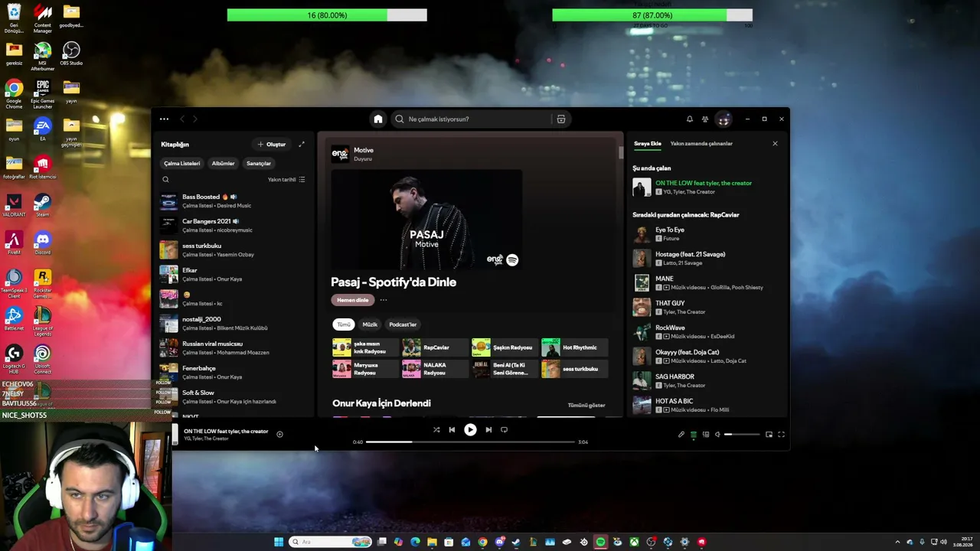Open the Yakın tarihli sort dropdown
This screenshot has width=980, height=551.
coord(286,180)
